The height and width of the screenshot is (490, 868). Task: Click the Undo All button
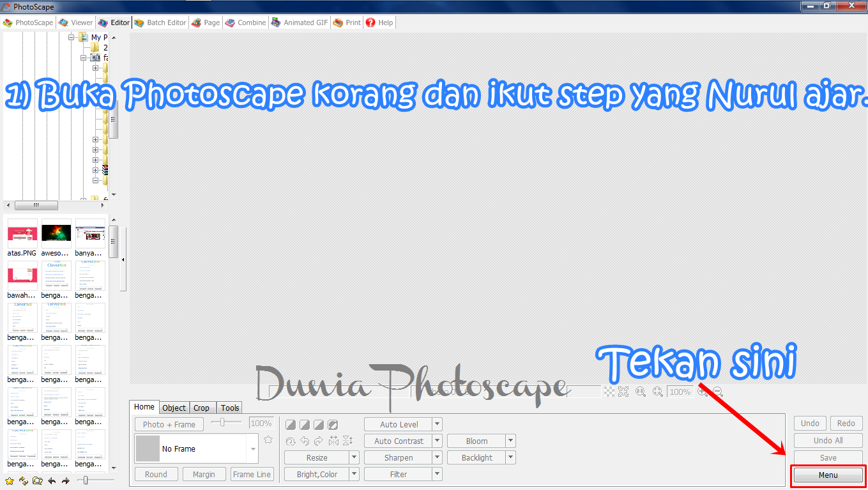coord(828,440)
